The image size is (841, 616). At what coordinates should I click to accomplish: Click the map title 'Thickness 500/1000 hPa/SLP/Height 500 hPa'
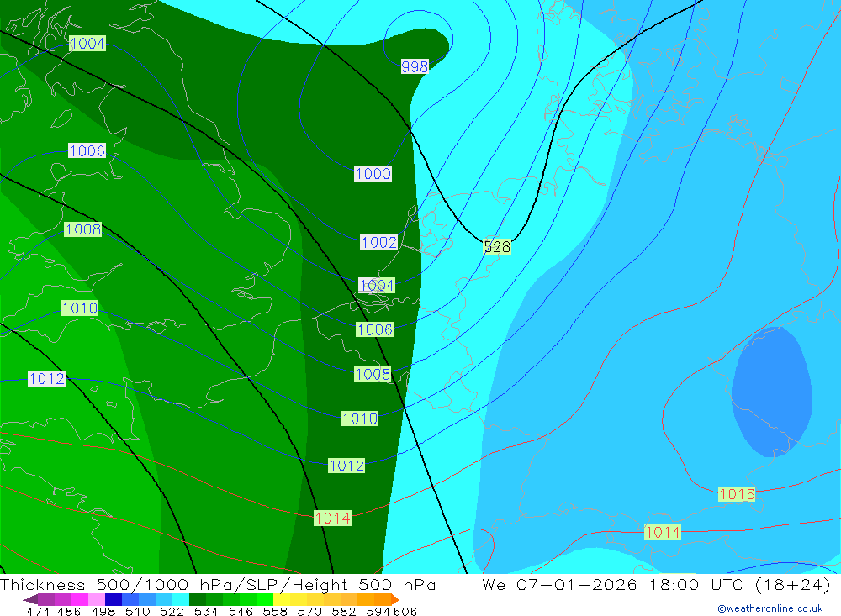218,584
